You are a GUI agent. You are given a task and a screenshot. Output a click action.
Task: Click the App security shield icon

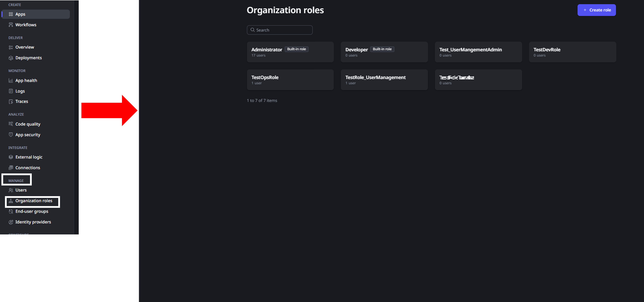click(x=11, y=135)
